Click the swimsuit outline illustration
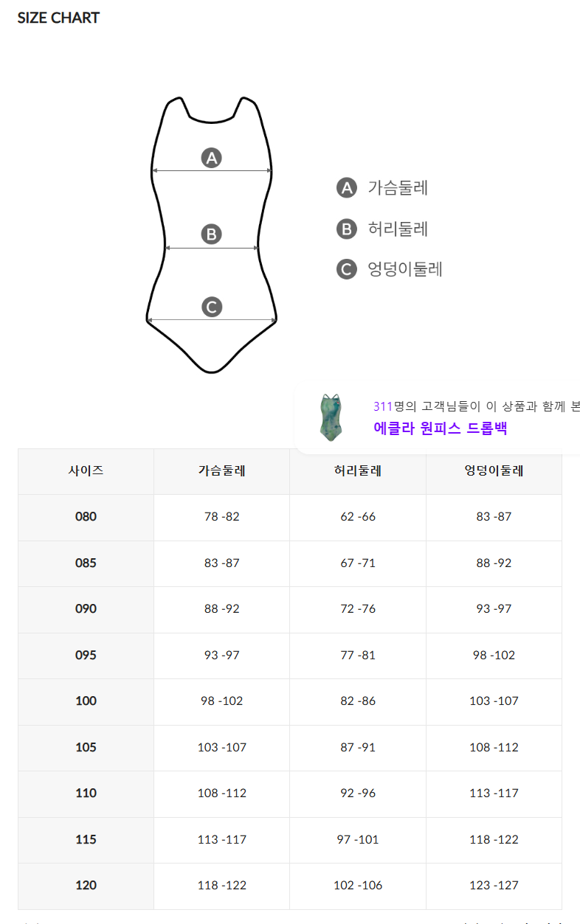The image size is (580, 924). [212, 235]
